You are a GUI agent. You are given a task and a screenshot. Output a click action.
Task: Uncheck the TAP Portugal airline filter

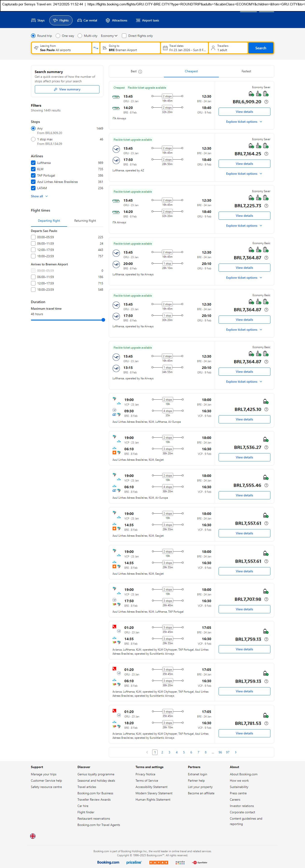(x=33, y=176)
